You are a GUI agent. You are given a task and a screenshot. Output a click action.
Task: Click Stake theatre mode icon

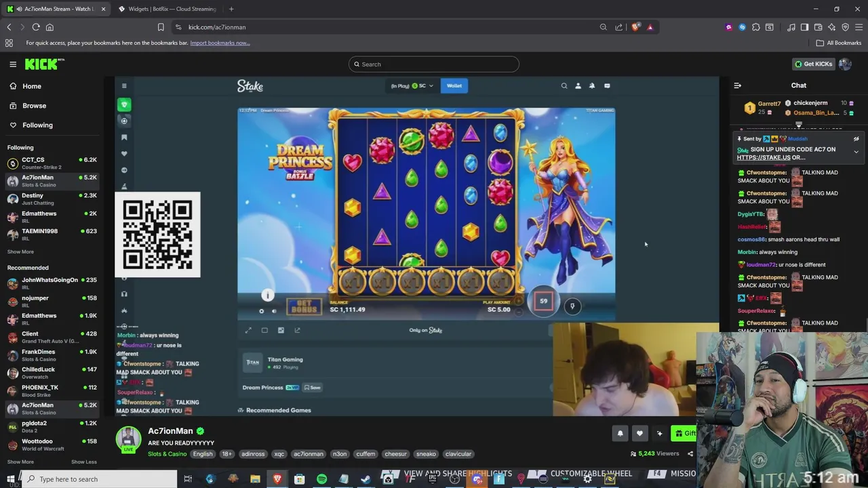pos(264,330)
